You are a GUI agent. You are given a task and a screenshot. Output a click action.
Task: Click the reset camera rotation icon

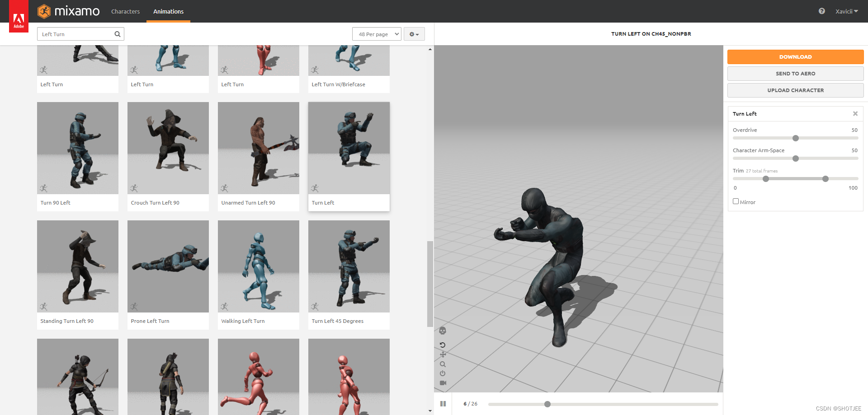443,345
